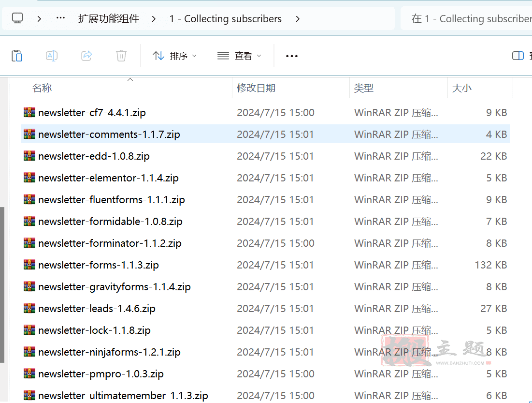Click type cell of newsletter-elementor-1.1.4.zip
532x403 pixels.
396,178
